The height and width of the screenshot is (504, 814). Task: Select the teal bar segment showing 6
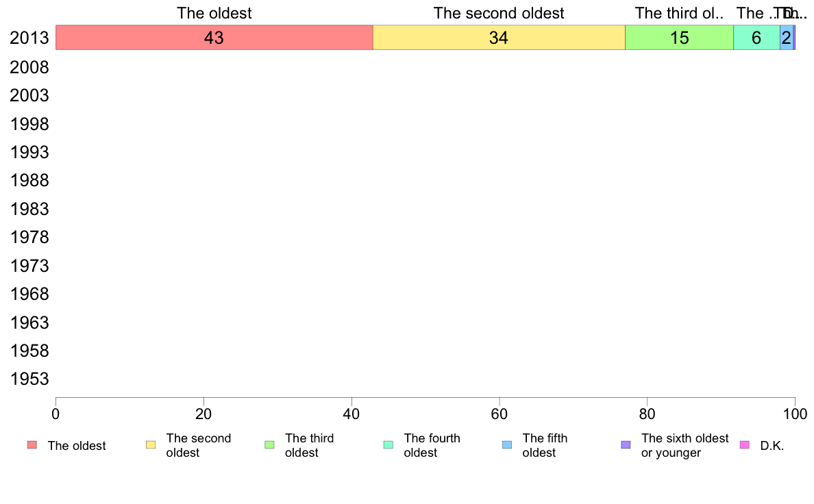[x=756, y=38]
